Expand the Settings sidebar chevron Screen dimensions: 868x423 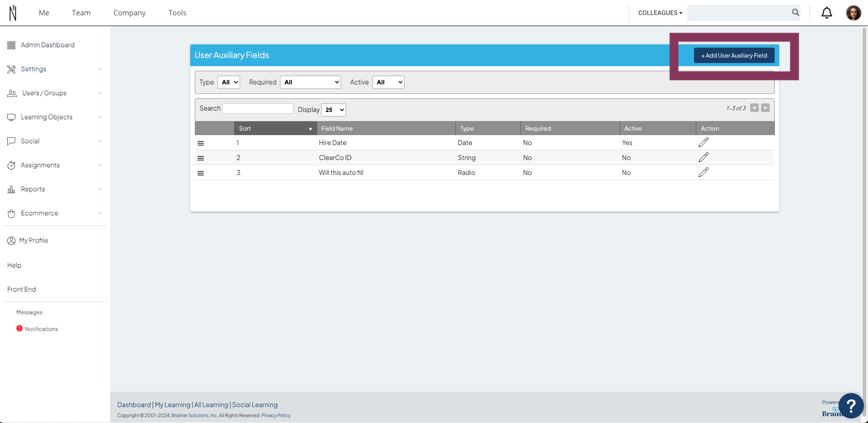click(x=100, y=69)
